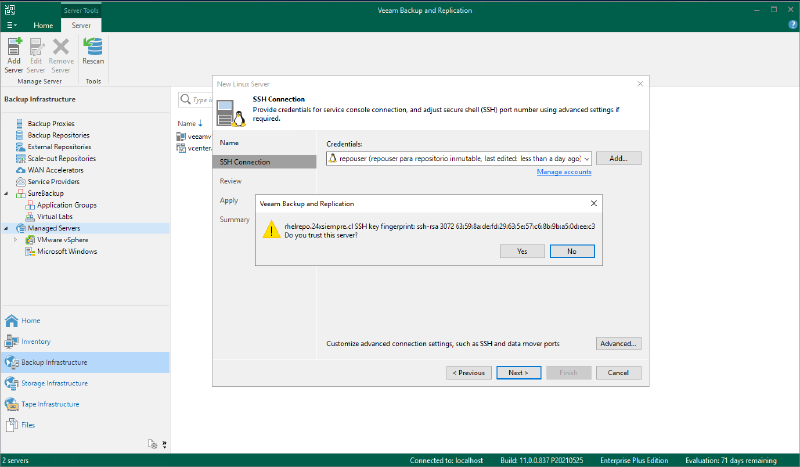Close the New Linux Server wizard

[640, 84]
